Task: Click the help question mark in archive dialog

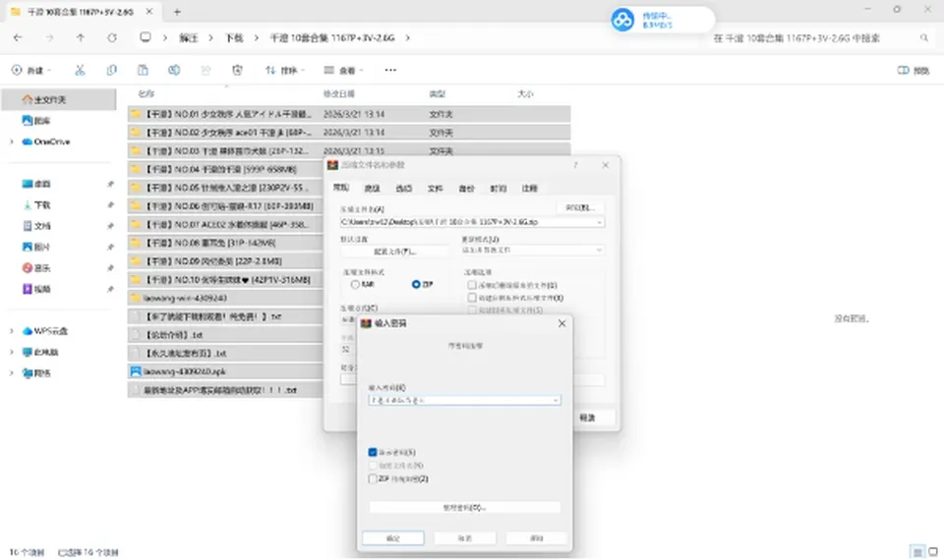Action: pyautogui.click(x=575, y=165)
